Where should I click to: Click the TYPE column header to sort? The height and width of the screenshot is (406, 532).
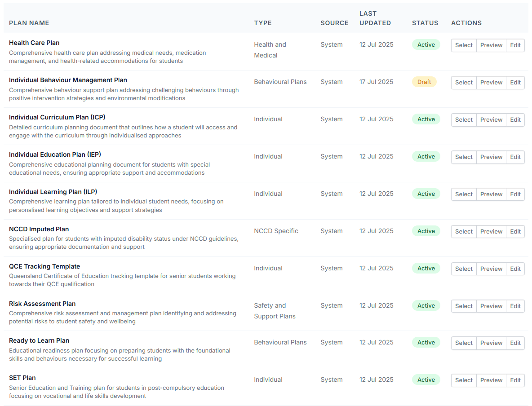[x=263, y=23]
